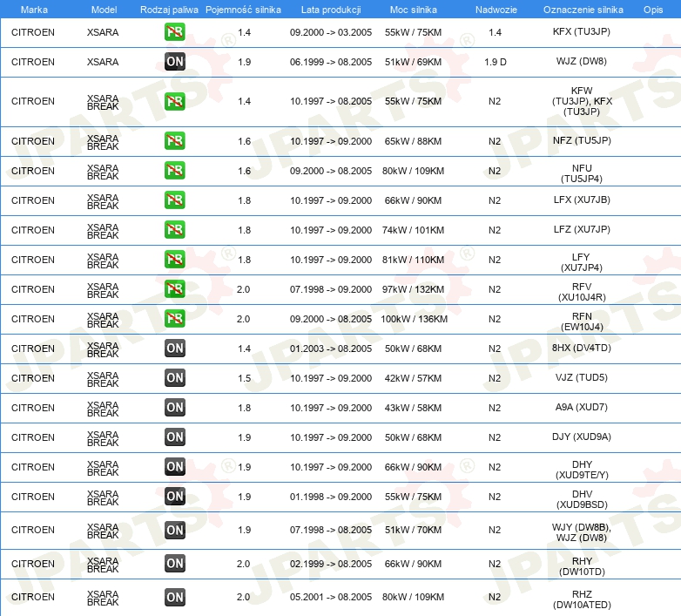Select engine code KFX (TU3JP)
Screen dimensions: 681x616
[x=581, y=31]
